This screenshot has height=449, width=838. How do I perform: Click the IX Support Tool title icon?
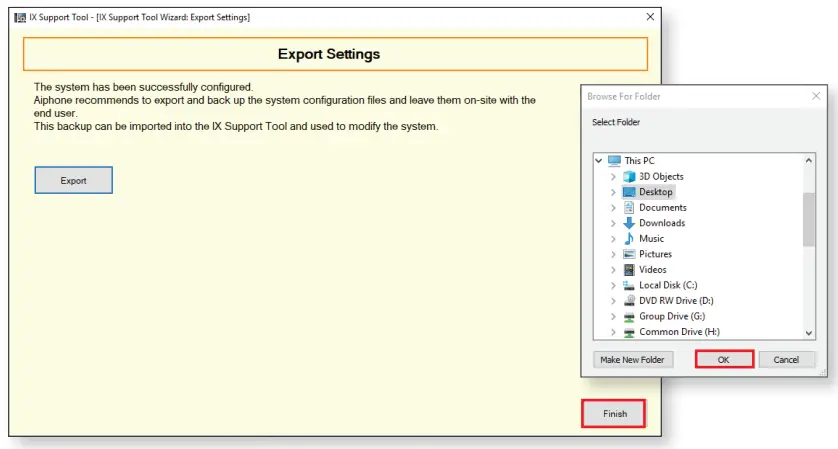point(20,18)
